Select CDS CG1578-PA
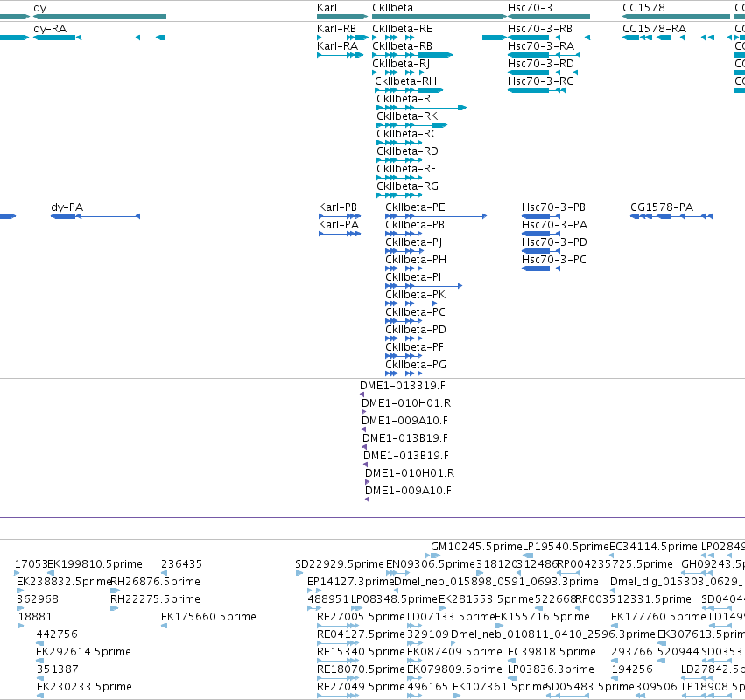This screenshot has width=745, height=700. (x=662, y=207)
